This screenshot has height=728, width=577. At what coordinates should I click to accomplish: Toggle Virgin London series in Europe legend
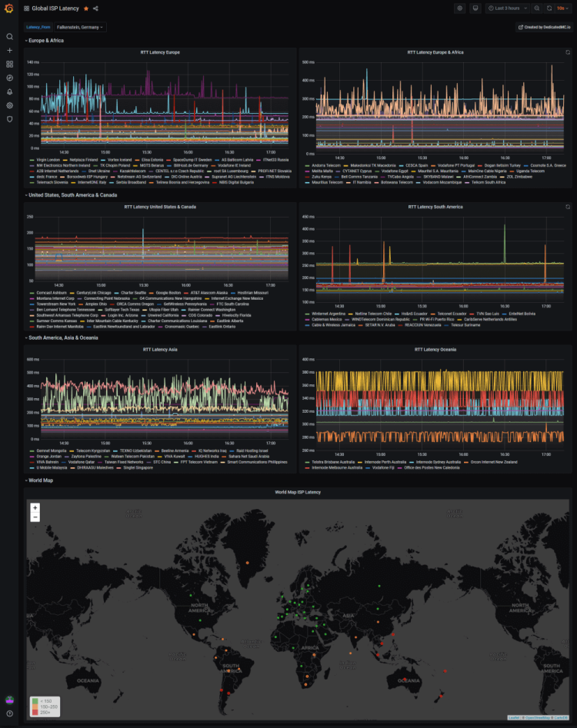(x=47, y=159)
